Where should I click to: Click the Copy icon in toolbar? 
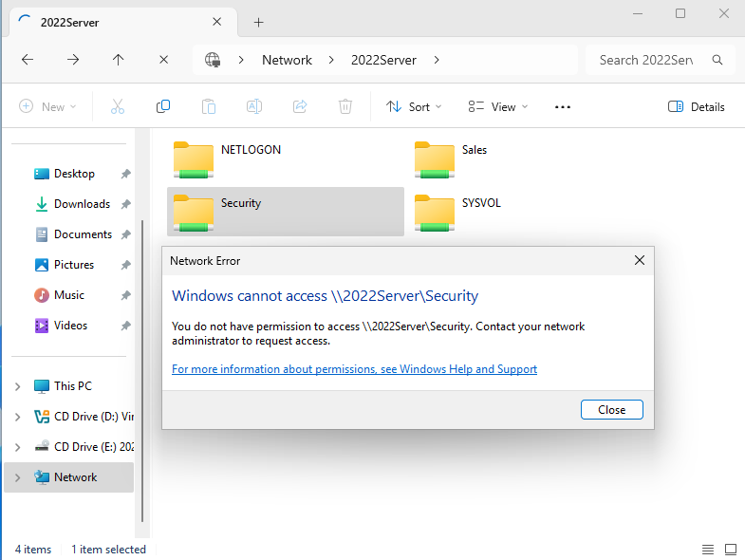[x=163, y=106]
